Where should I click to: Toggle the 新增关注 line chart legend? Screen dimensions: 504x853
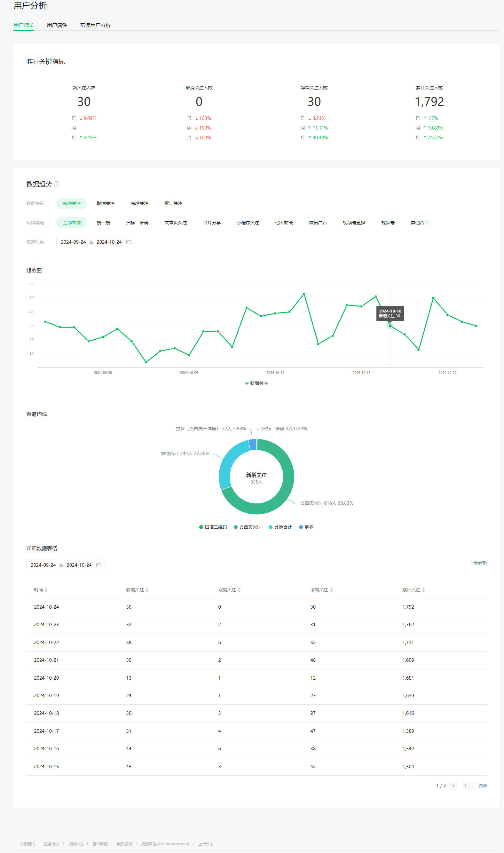pos(256,383)
